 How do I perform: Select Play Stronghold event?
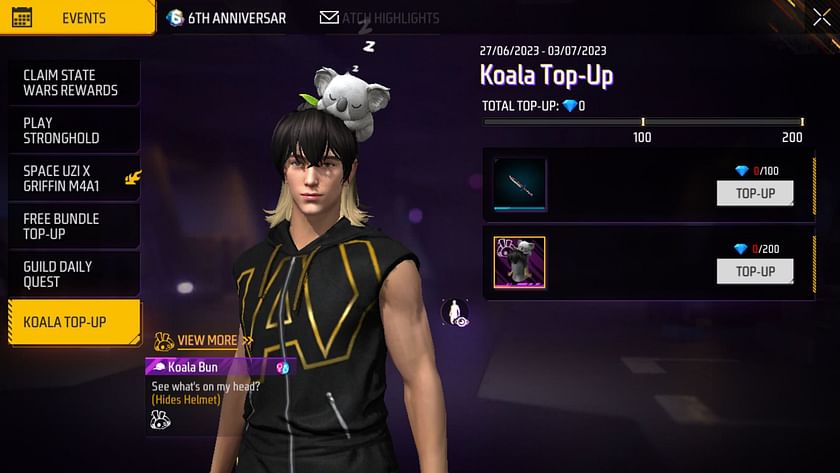(x=74, y=130)
